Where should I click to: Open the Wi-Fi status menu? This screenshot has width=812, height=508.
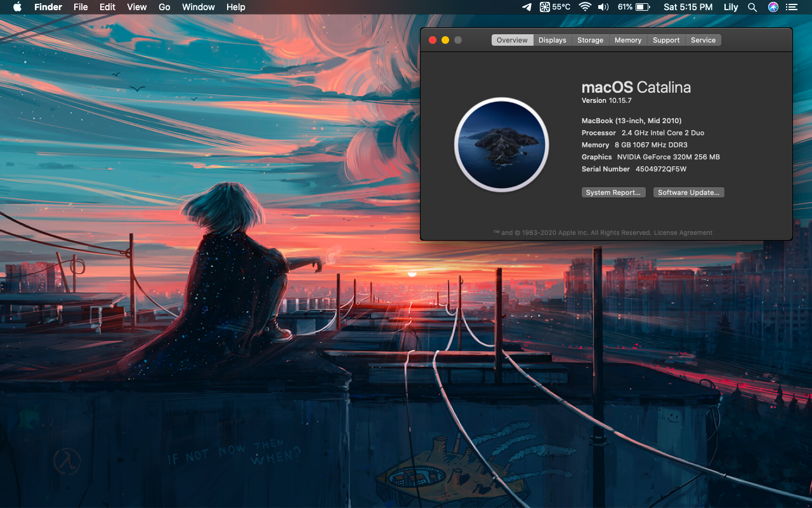point(585,7)
